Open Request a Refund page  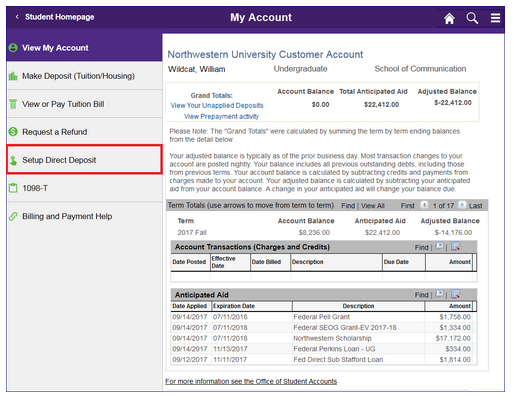click(x=84, y=132)
